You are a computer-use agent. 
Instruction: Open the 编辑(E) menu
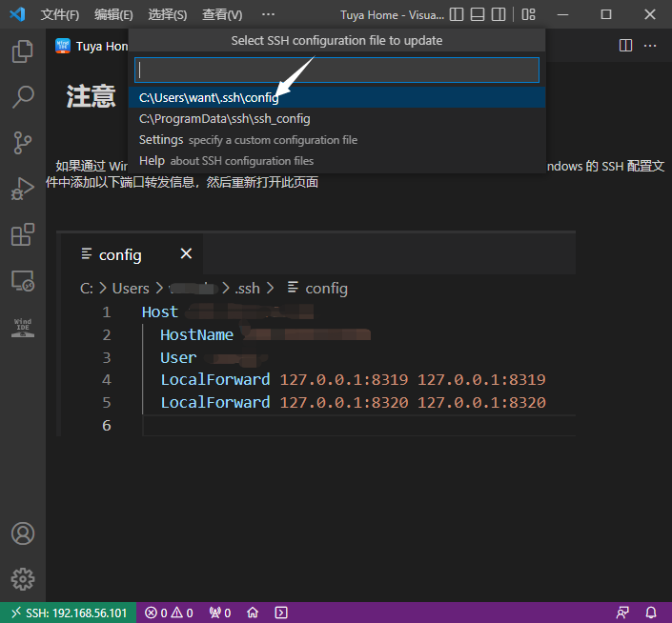(113, 15)
